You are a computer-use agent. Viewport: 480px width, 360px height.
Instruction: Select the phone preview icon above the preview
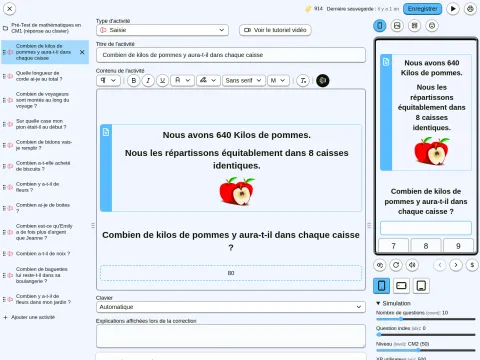point(379,26)
